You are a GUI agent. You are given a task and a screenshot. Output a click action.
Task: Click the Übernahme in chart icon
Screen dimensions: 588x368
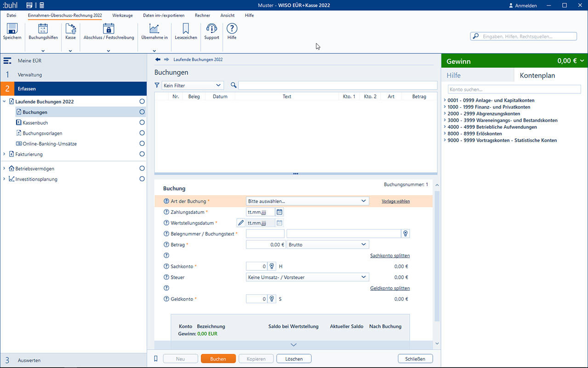tap(154, 29)
